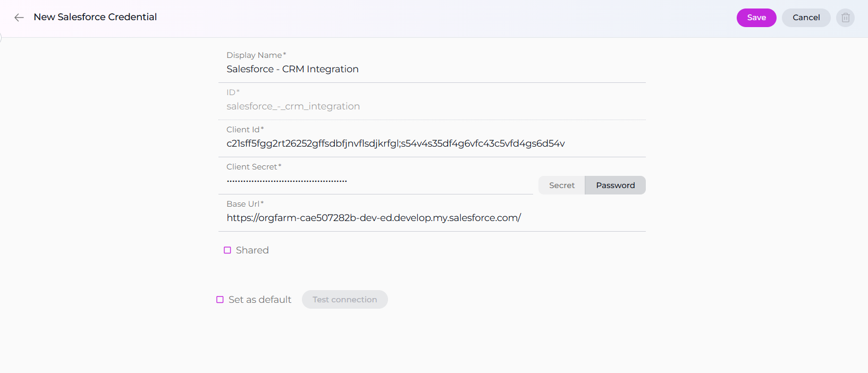Switch client secret mode to Secret

pos(562,185)
